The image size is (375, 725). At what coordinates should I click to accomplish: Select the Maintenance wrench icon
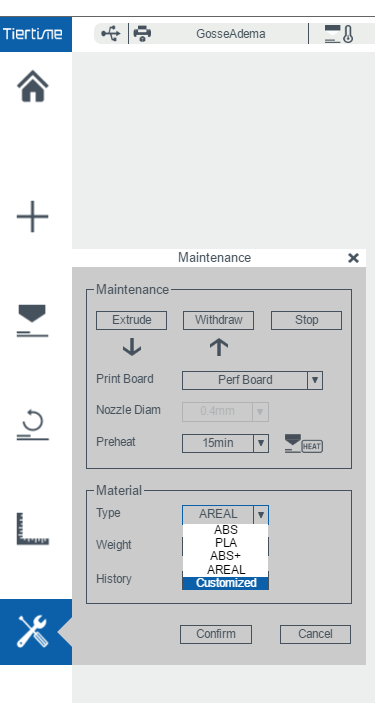coord(33,631)
